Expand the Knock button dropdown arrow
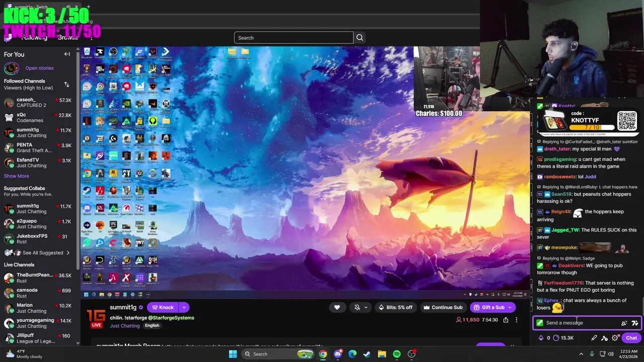The width and height of the screenshot is (644, 362). pyautogui.click(x=184, y=307)
